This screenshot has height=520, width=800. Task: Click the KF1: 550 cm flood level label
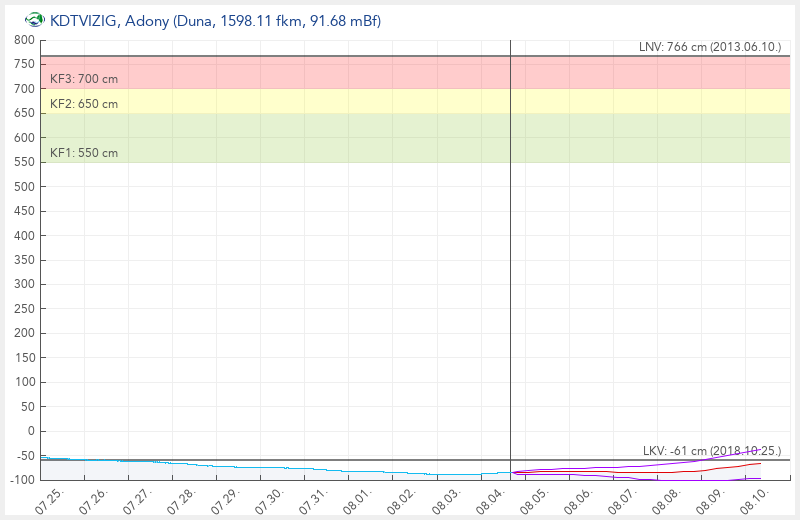(x=84, y=153)
